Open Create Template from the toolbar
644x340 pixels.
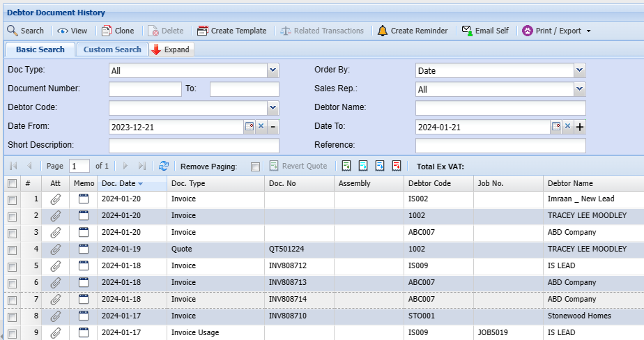point(231,31)
